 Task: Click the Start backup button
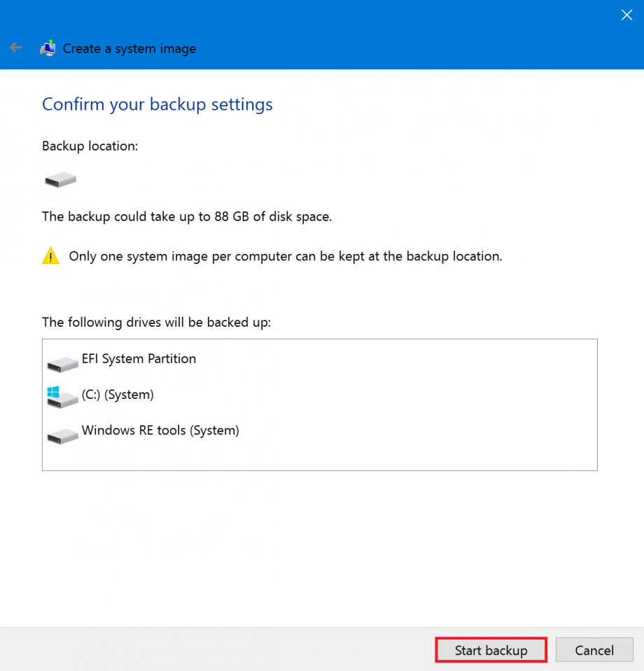[491, 650]
